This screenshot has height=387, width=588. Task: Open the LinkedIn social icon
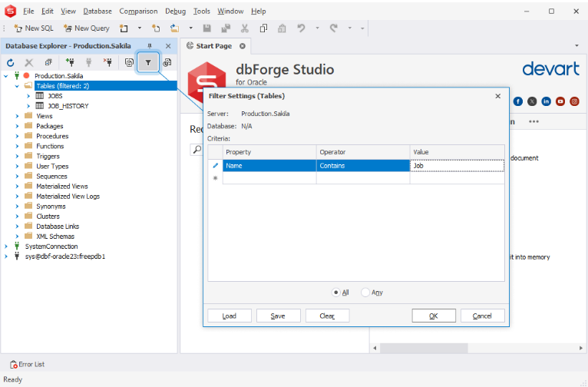[546, 101]
